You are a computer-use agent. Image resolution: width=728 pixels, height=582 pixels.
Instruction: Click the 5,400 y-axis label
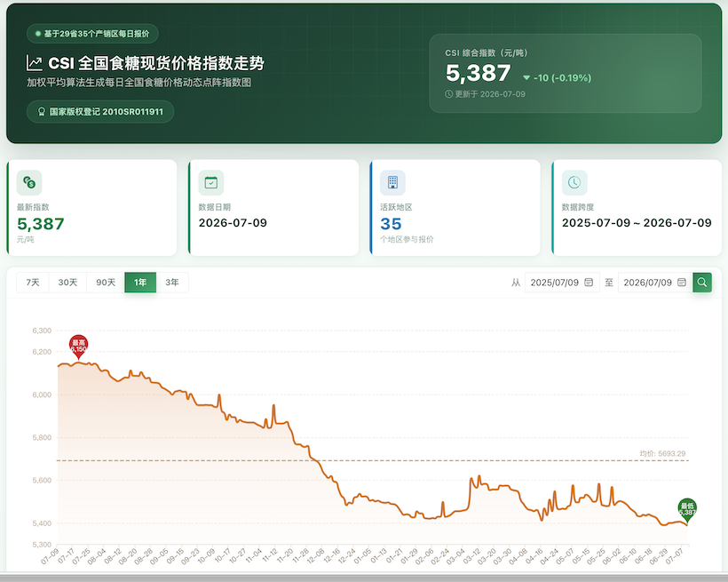pyautogui.click(x=42, y=523)
